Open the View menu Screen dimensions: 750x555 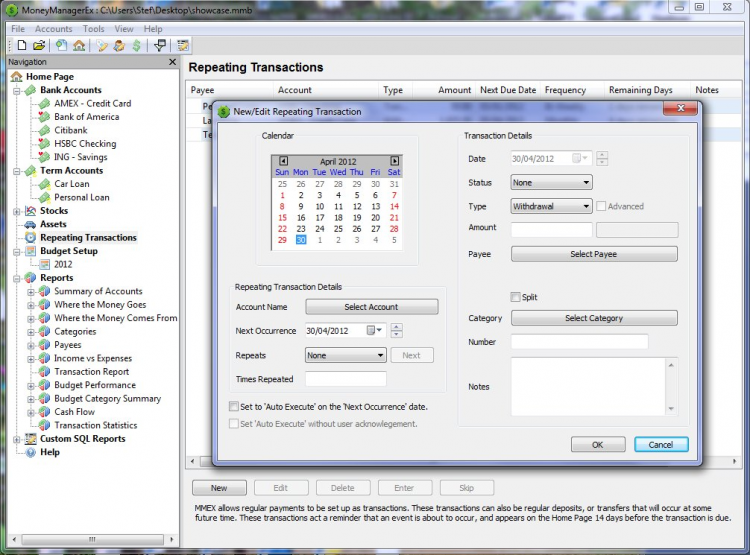tap(124, 29)
